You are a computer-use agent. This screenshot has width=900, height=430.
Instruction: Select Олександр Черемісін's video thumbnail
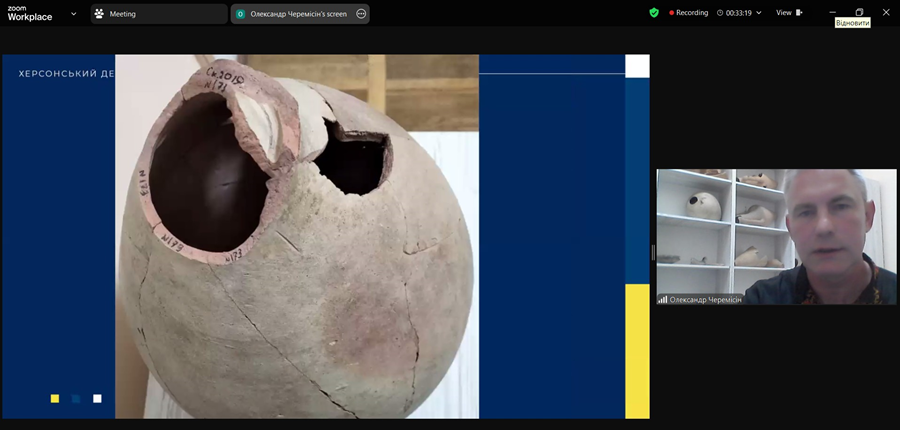pos(776,237)
